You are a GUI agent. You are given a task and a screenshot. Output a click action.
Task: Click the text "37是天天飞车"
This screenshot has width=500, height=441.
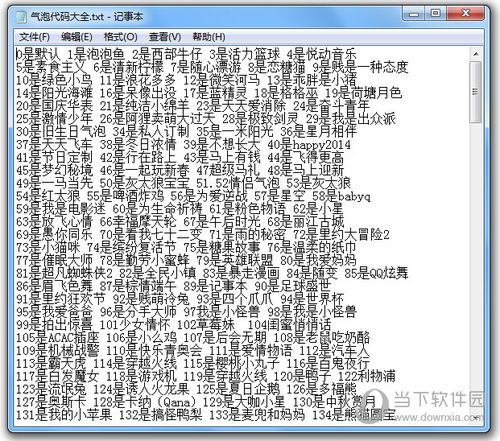click(x=54, y=145)
